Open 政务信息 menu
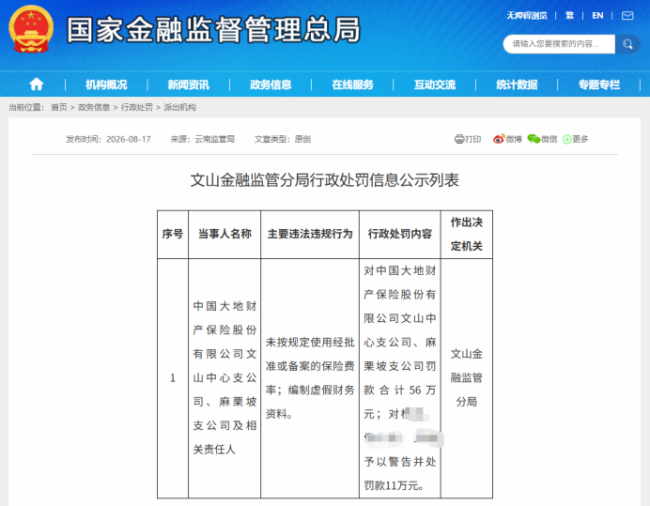This screenshot has height=506, width=650. point(271,85)
